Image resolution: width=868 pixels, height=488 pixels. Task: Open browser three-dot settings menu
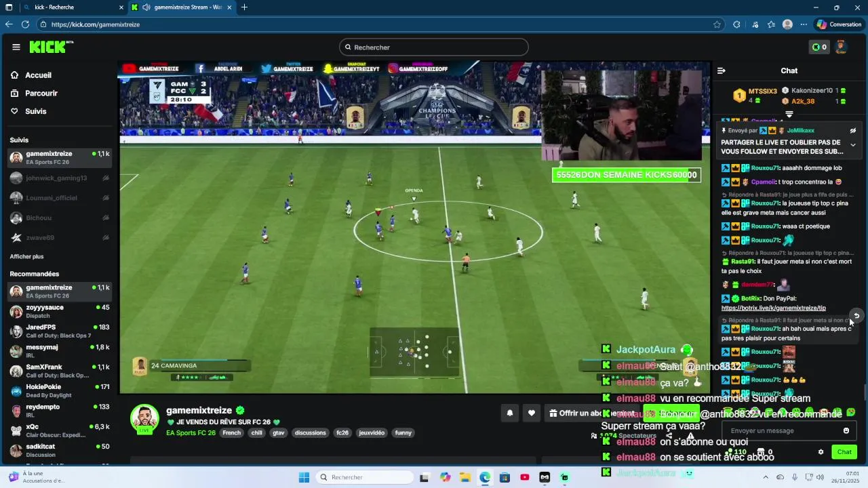pos(804,24)
